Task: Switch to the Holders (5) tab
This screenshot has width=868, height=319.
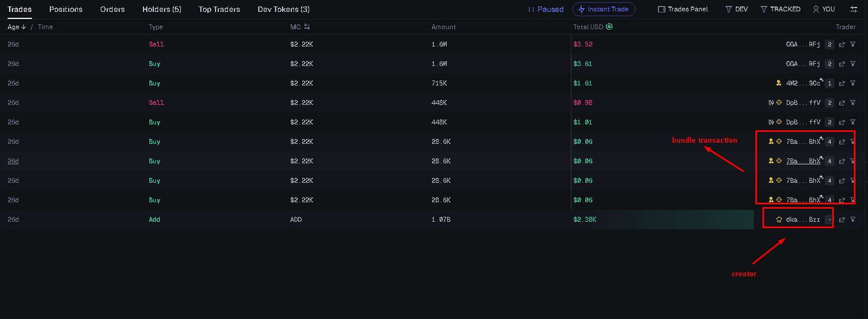Action: (x=162, y=9)
